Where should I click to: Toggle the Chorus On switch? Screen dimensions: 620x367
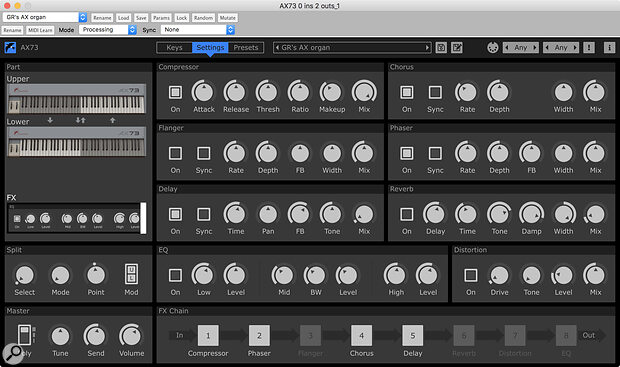click(407, 92)
